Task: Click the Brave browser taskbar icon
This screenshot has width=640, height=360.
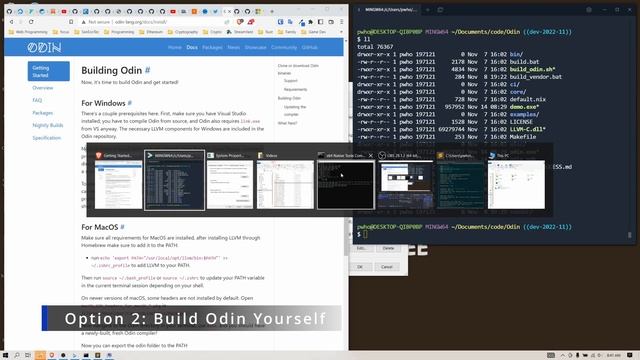Action: 51,356
